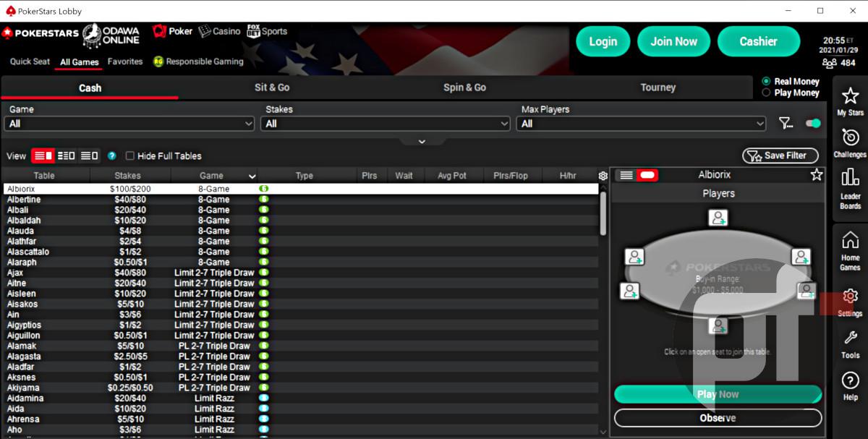Screen dimensions: 868x439
Task: Open Help in the sidebar
Action: coord(850,386)
